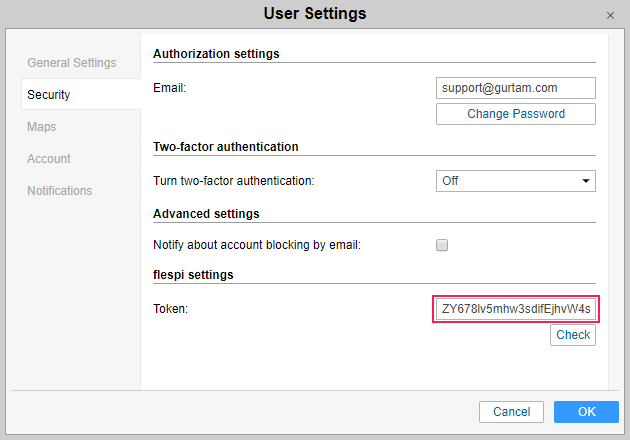Focus the flespi Token input field
This screenshot has width=630, height=440.
pos(515,309)
